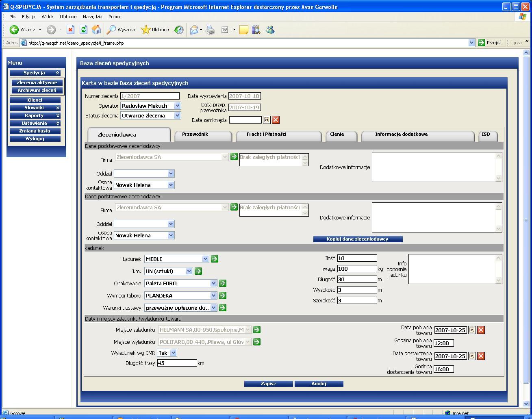Print the page with printer icon
Image resolution: width=532 pixels, height=419 pixels.
[x=210, y=30]
